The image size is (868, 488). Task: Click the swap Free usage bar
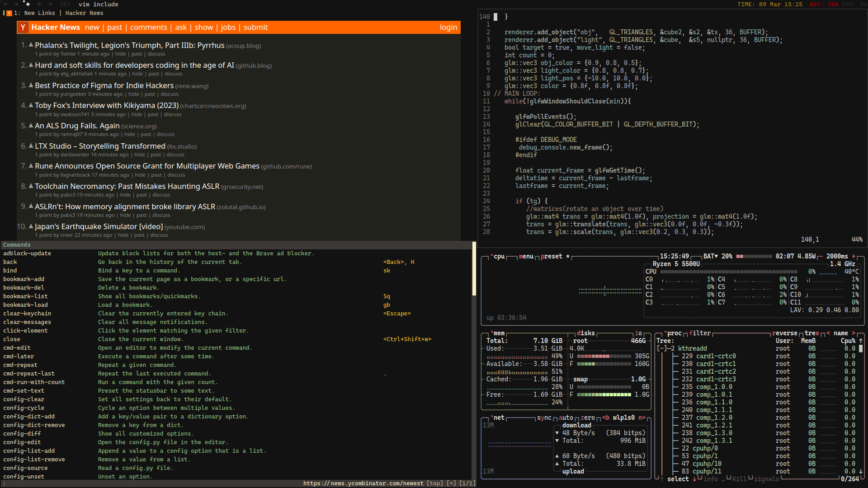point(604,394)
